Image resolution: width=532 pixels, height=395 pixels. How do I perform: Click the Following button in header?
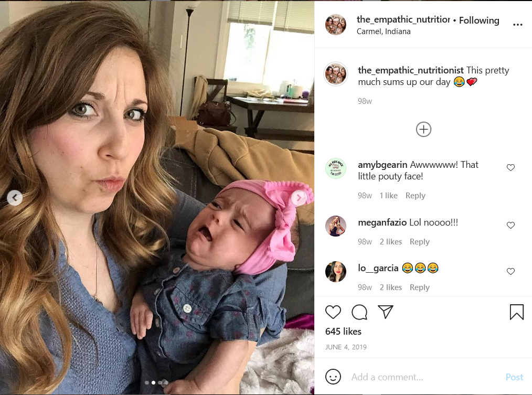[479, 20]
